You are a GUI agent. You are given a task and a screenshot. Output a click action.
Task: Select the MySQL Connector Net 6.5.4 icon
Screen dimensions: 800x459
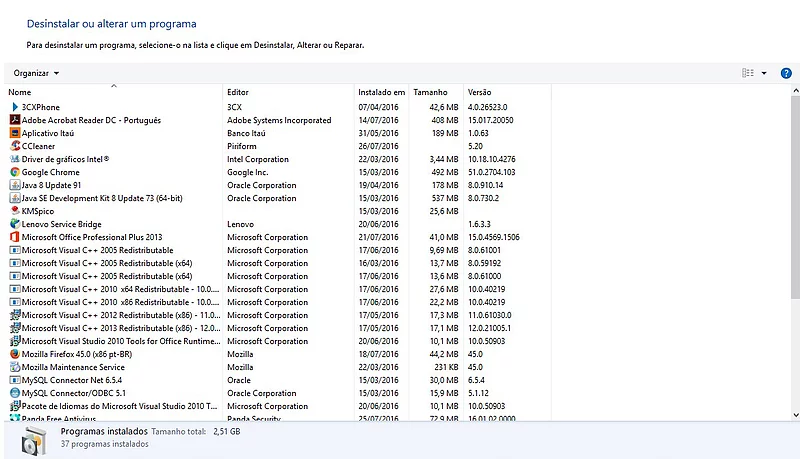pos(15,380)
